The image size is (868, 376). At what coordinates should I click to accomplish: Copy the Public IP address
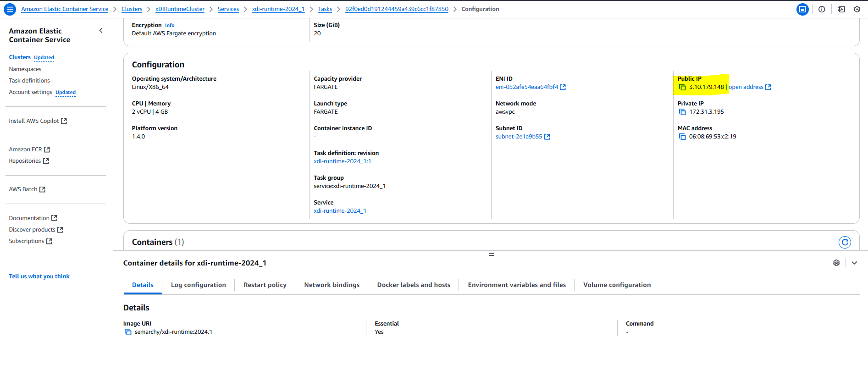tap(682, 87)
